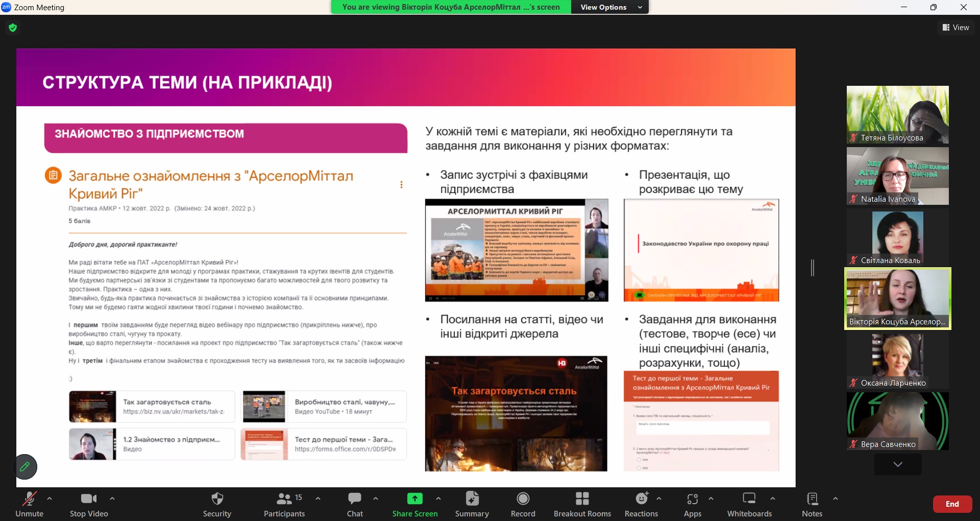Expand the Participants options arrow
This screenshot has width=980, height=521.
coord(318,499)
